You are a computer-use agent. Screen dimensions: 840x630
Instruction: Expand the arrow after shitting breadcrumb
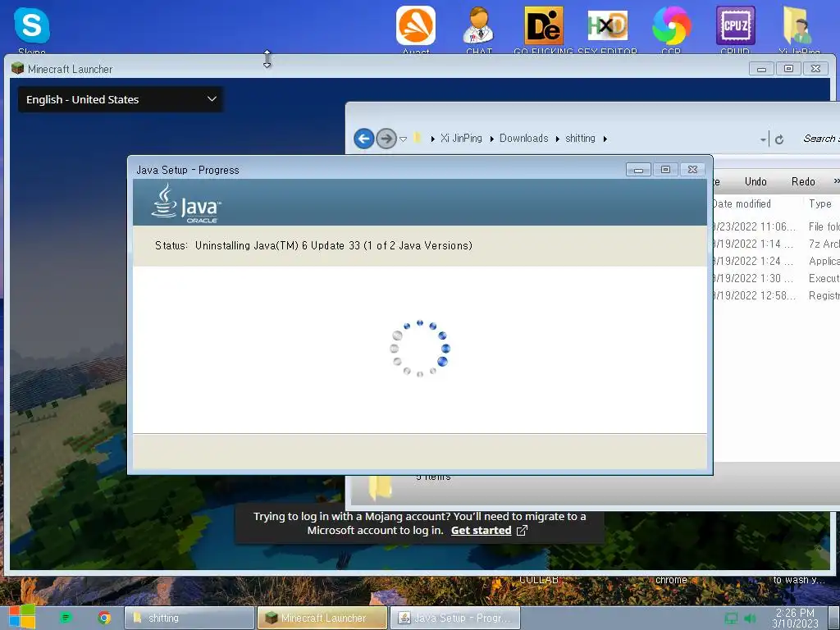pos(605,139)
